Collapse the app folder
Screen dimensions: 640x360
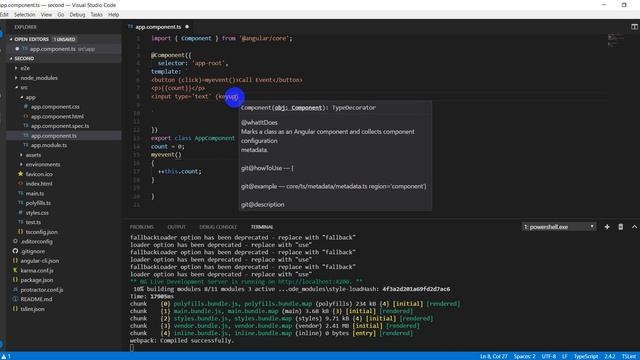pyautogui.click(x=30, y=97)
